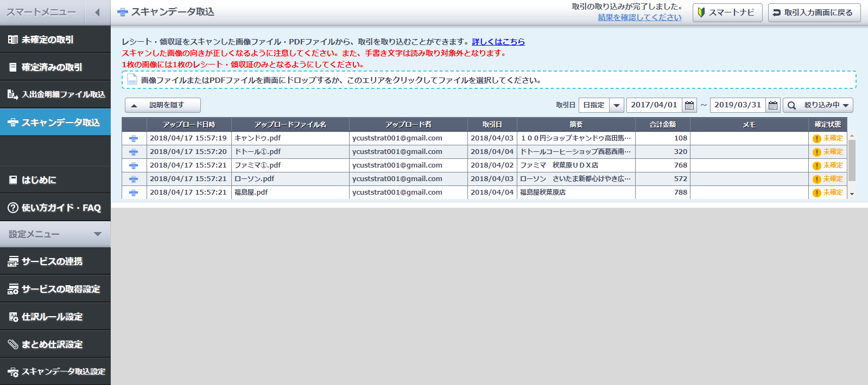Viewport: 868px width, 385px height.
Task: Click 福島屋秋葉原店 description cell
Action: (x=576, y=193)
